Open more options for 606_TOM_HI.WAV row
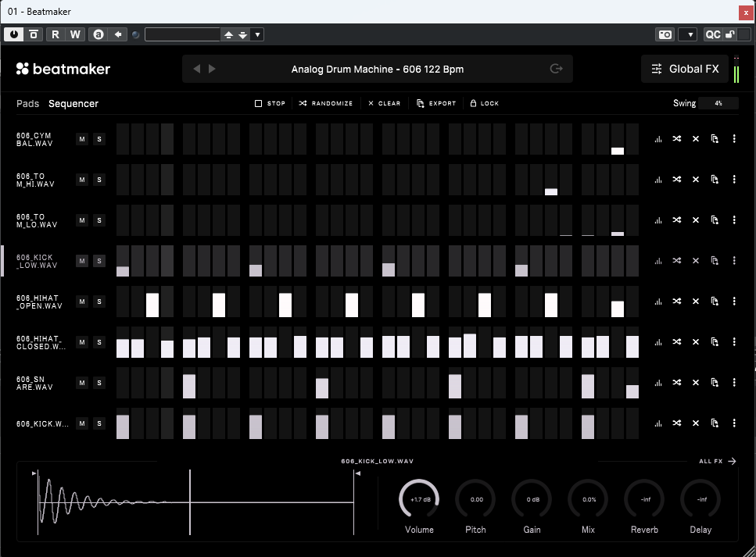This screenshot has height=557, width=756. [x=734, y=179]
